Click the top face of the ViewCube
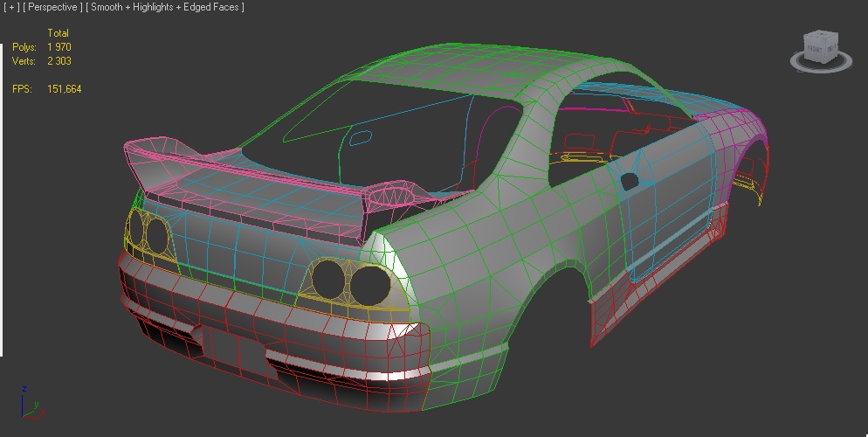The height and width of the screenshot is (437, 868). point(820,35)
